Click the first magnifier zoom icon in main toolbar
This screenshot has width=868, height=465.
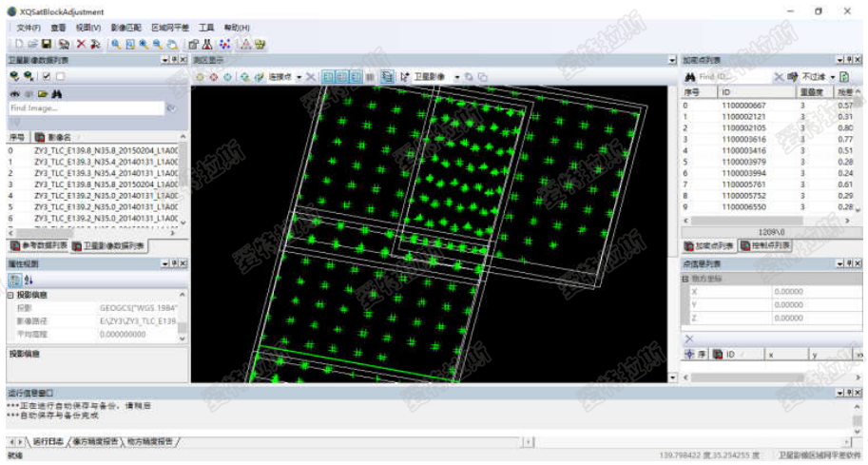pos(116,45)
